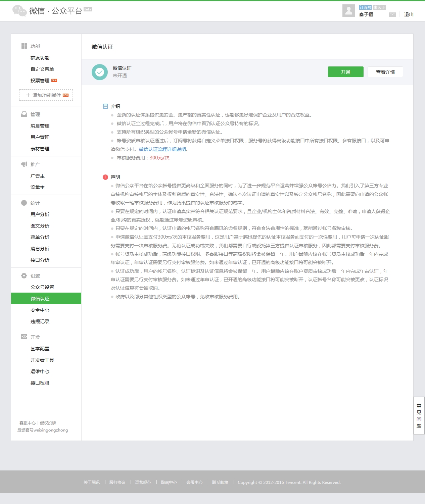Click the 添加功能插件 button
The width and height of the screenshot is (425, 504).
pyautogui.click(x=46, y=95)
